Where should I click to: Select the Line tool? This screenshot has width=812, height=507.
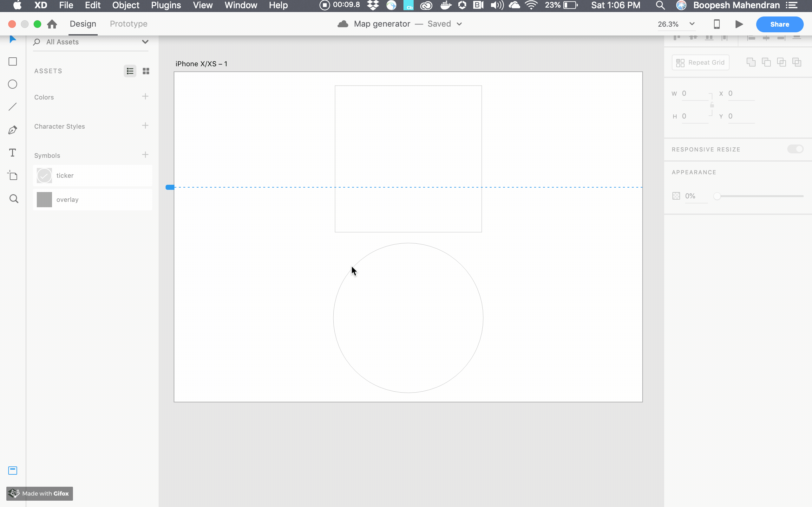[13, 107]
